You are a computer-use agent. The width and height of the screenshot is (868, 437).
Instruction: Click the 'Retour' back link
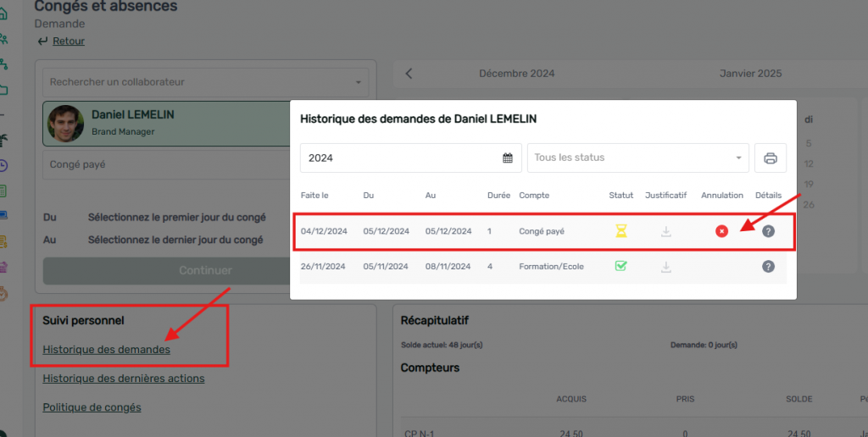(x=68, y=41)
